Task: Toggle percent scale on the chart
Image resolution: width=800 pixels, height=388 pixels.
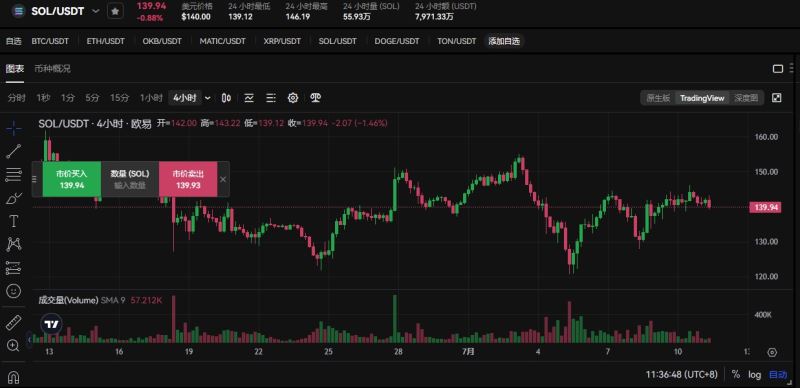Action: click(736, 374)
